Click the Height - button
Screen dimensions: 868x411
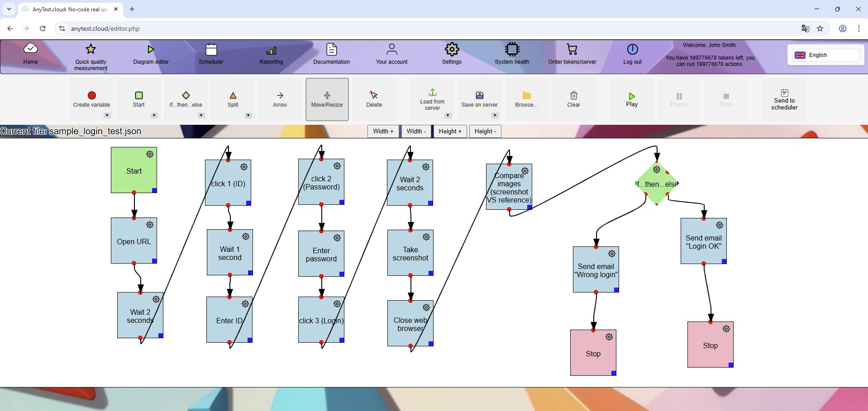[x=485, y=131]
